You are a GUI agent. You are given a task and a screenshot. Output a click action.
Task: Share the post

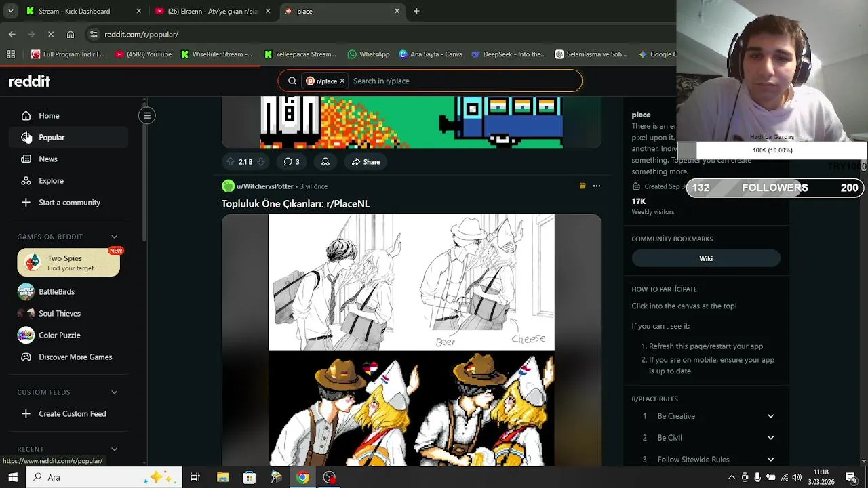tap(366, 162)
